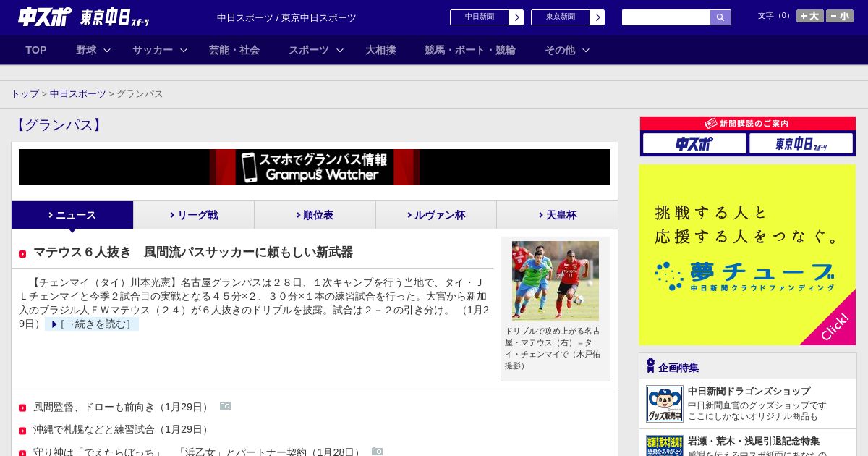This screenshot has width=868, height=456.
Task: Click camera icon beside 風間監督 article
Action: (x=225, y=407)
